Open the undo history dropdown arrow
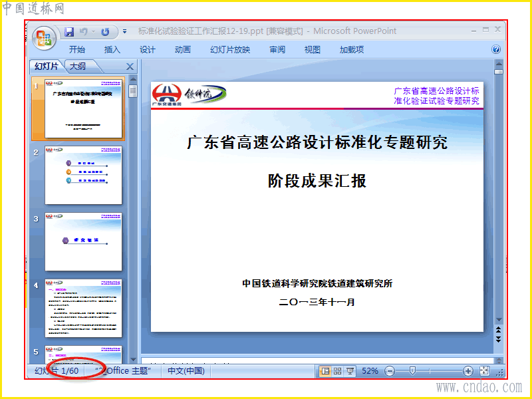The image size is (532, 399). point(93,32)
